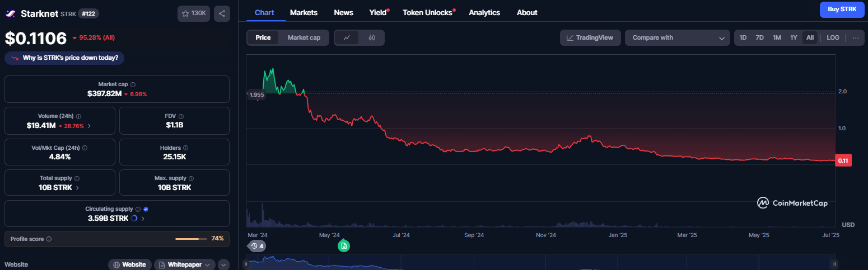Click the 0.11 current price label on axis
The image size is (868, 270).
[x=843, y=160]
